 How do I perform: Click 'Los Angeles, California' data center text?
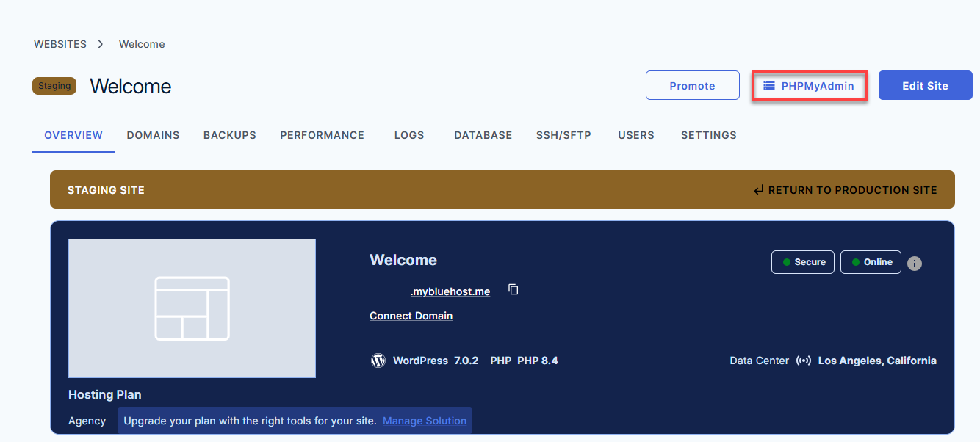coord(877,361)
